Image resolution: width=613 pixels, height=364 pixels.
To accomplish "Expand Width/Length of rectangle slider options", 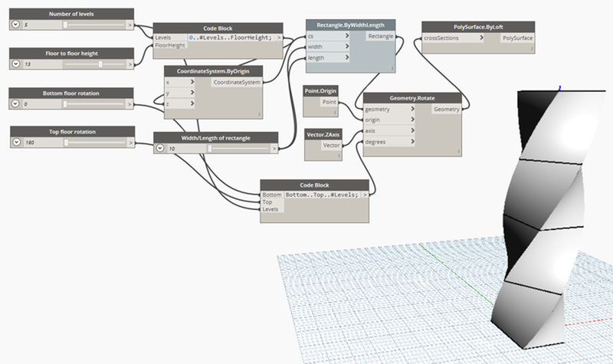I will pos(160,148).
